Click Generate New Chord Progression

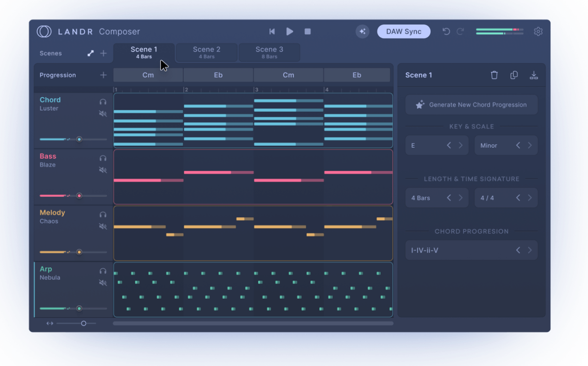(x=471, y=105)
